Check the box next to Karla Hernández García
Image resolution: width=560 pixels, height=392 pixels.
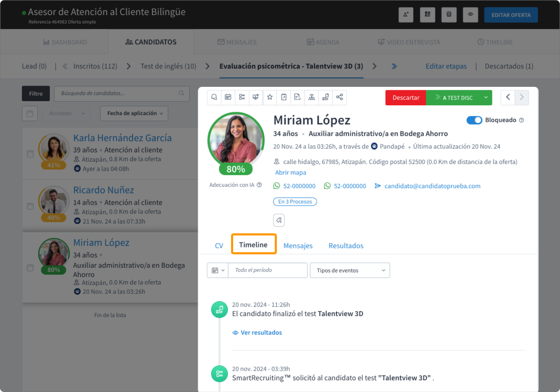(30, 154)
